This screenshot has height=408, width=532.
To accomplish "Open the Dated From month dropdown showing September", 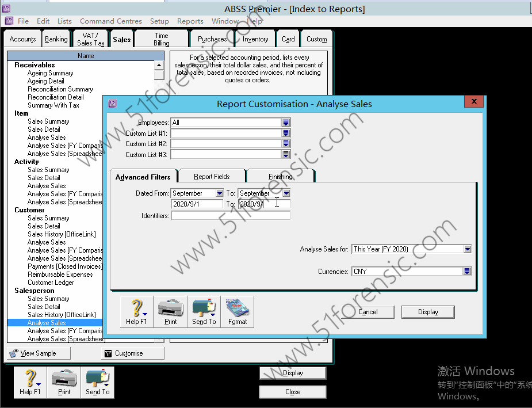I will pyautogui.click(x=220, y=193).
